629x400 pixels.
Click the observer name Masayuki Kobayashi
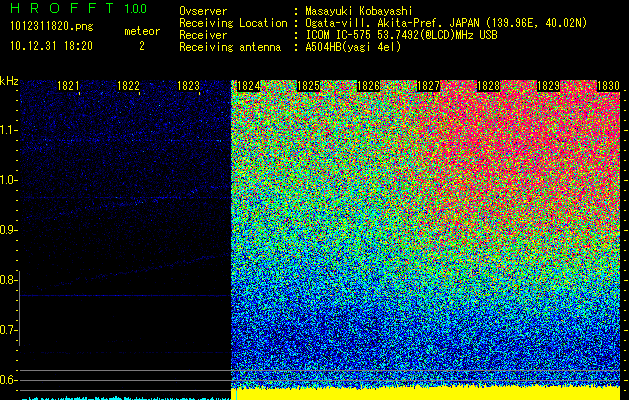(359, 11)
